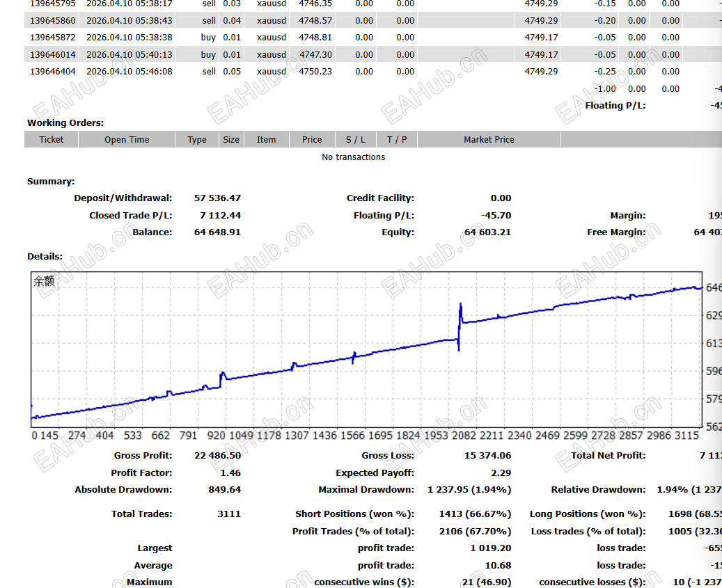
Task: Select Equity value 64 603.21
Action: pos(487,232)
